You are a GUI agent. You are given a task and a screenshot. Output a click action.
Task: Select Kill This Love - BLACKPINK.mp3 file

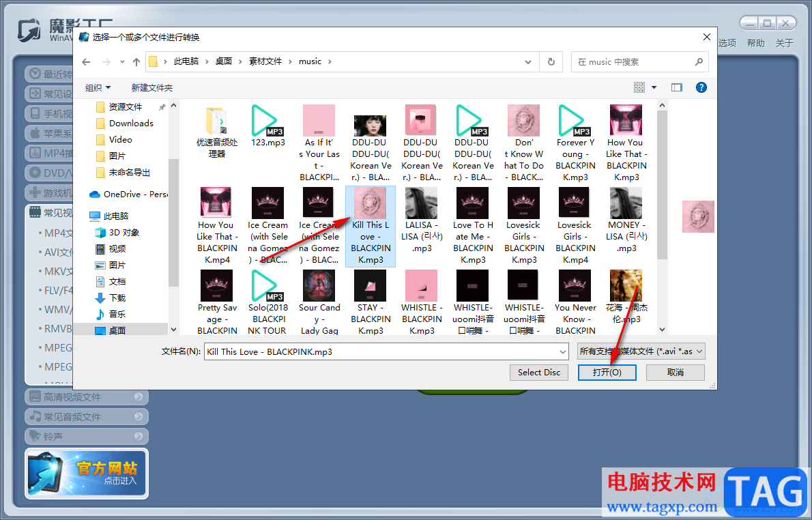(x=371, y=226)
